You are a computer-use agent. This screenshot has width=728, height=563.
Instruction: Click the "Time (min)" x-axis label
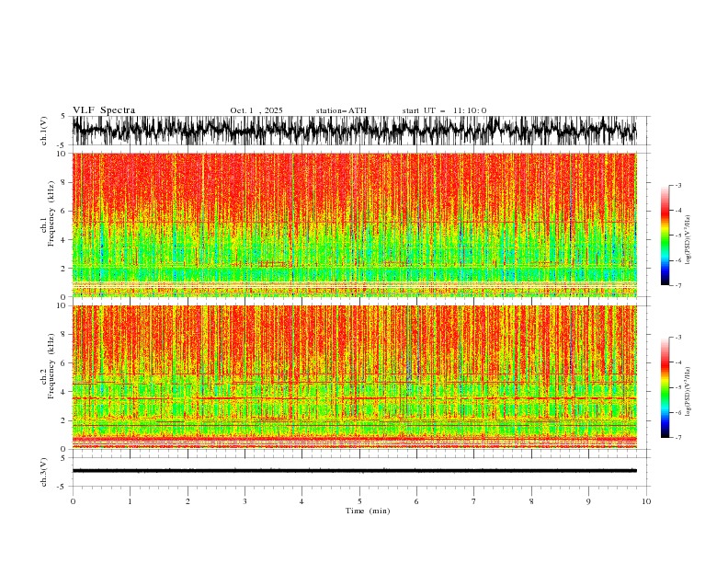[368, 511]
